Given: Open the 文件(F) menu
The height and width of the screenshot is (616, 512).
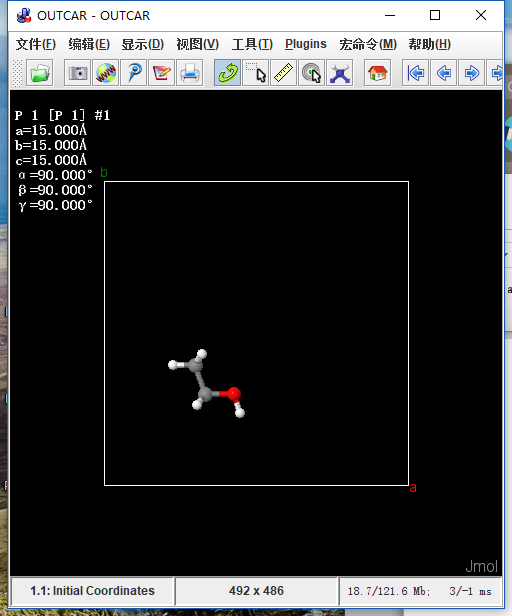Looking at the screenshot, I should tap(36, 44).
